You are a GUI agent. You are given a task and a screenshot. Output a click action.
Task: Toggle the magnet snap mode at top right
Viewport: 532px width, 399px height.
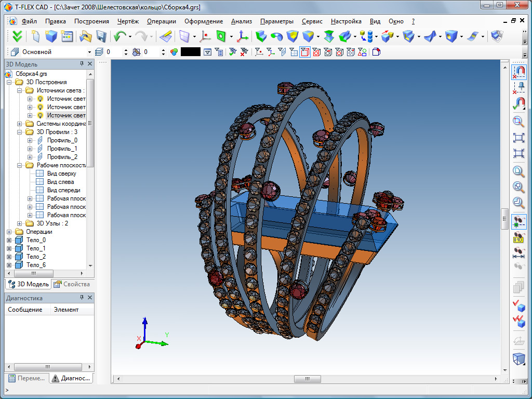coord(518,71)
